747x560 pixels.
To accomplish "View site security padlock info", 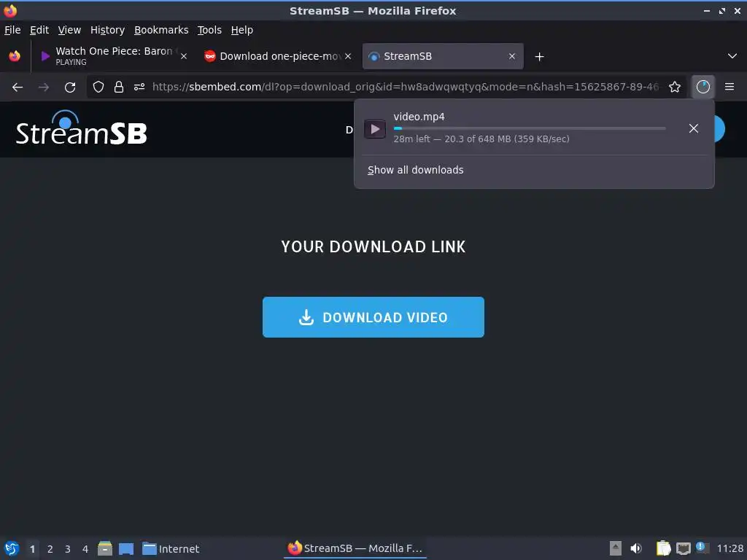I will 119,87.
